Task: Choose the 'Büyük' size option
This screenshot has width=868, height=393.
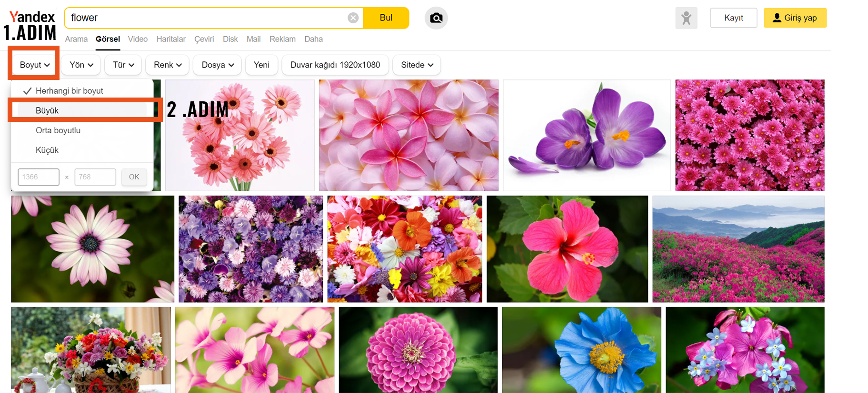Action: point(47,110)
